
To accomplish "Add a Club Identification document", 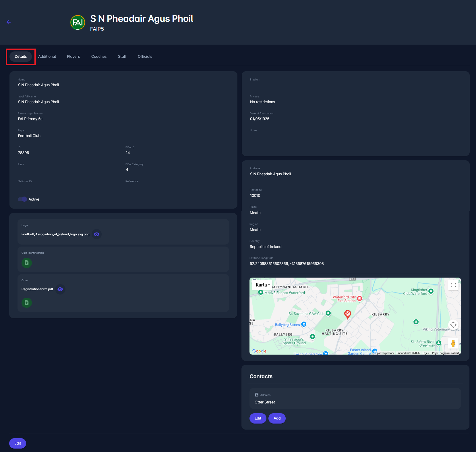I will pos(27,263).
